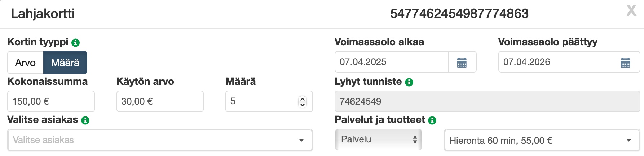Screen dimensions: 644x156
Task: Click info icon beside Palvelut ja tuotteet
Action: (x=432, y=120)
